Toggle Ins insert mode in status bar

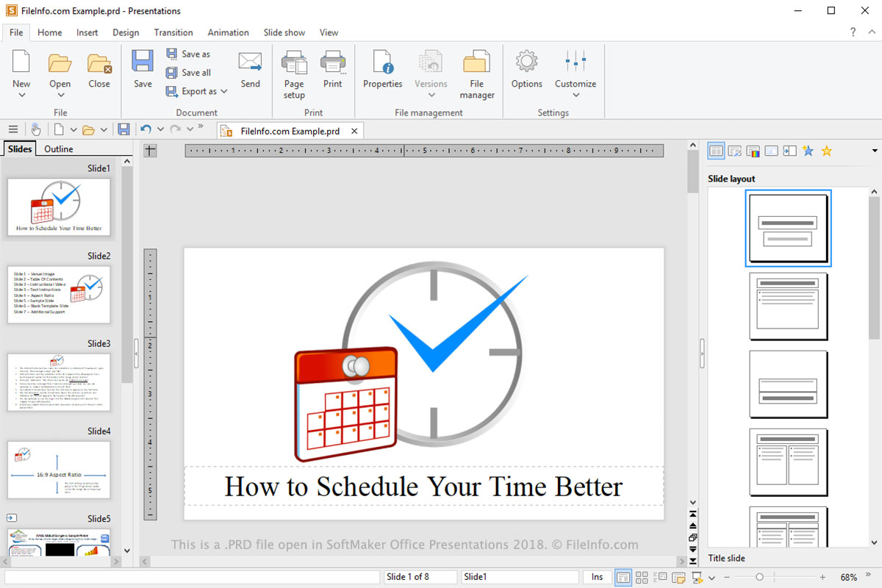tap(598, 577)
